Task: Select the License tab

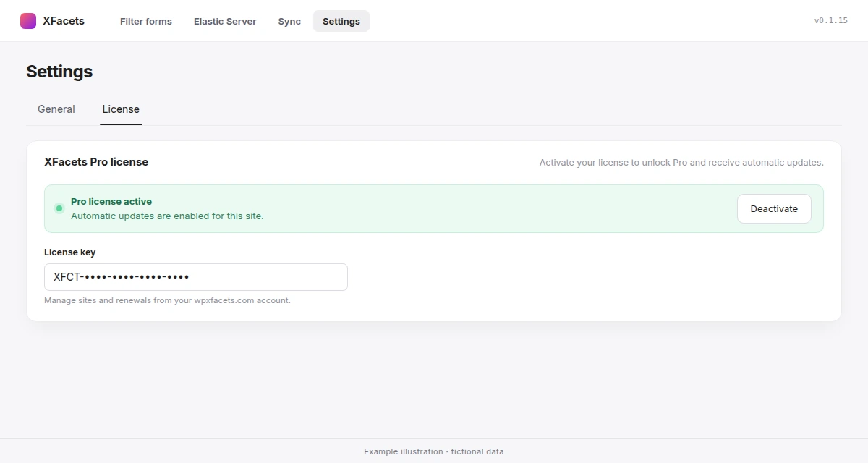Action: (x=121, y=109)
